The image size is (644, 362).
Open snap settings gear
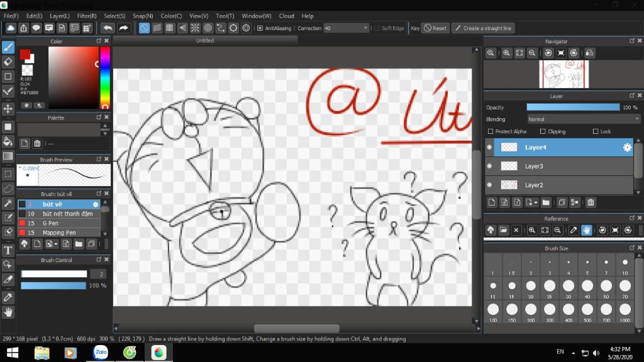pyautogui.click(x=246, y=28)
